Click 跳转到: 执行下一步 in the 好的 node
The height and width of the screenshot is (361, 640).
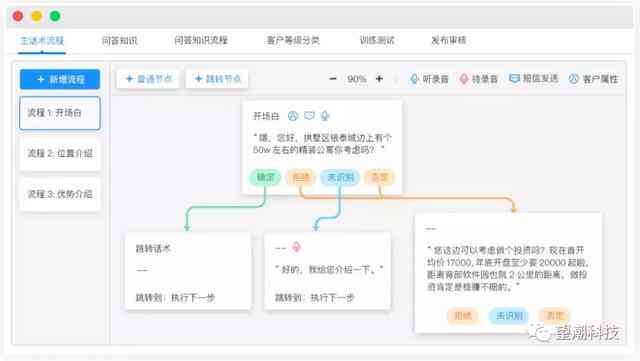(x=314, y=298)
